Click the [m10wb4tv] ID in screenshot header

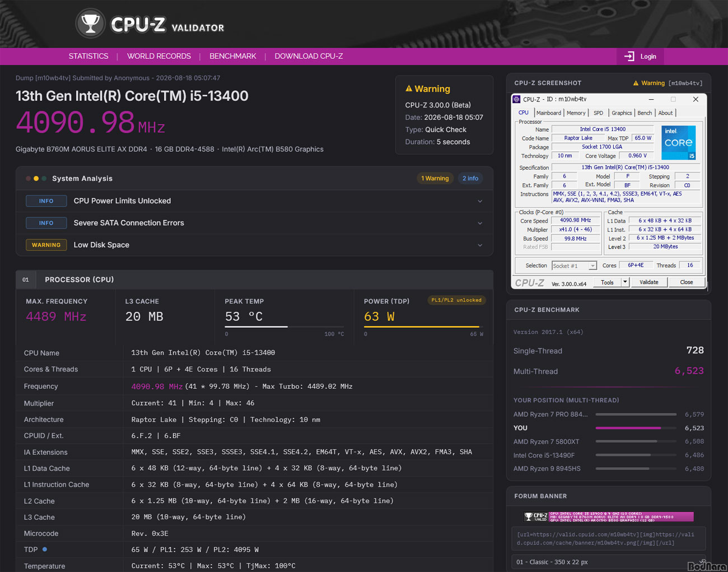tap(685, 83)
